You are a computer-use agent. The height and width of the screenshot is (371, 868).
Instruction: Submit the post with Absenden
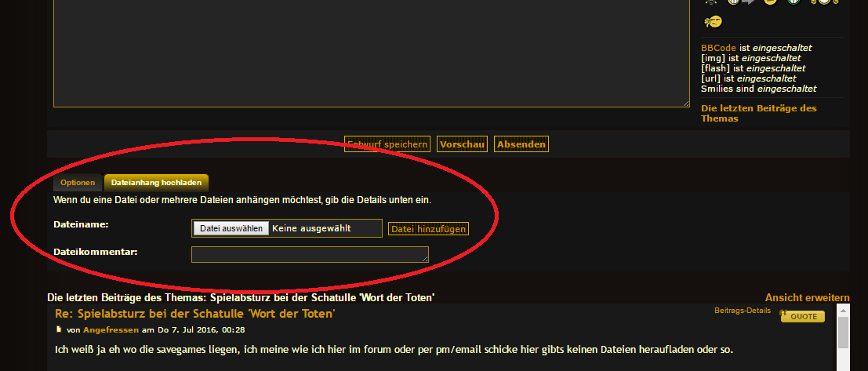pos(521,144)
